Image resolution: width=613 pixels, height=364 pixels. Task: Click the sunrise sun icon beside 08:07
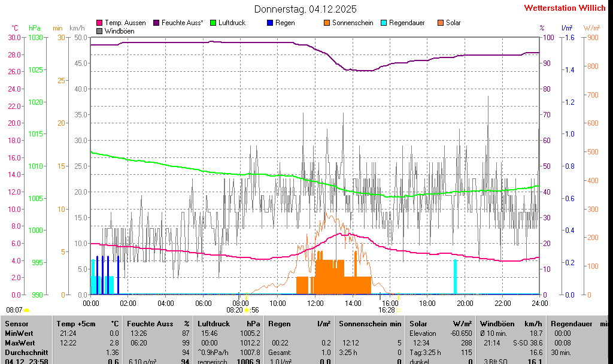point(26,310)
